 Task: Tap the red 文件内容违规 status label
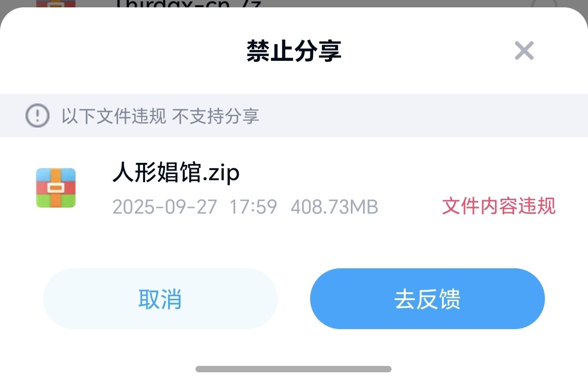499,206
